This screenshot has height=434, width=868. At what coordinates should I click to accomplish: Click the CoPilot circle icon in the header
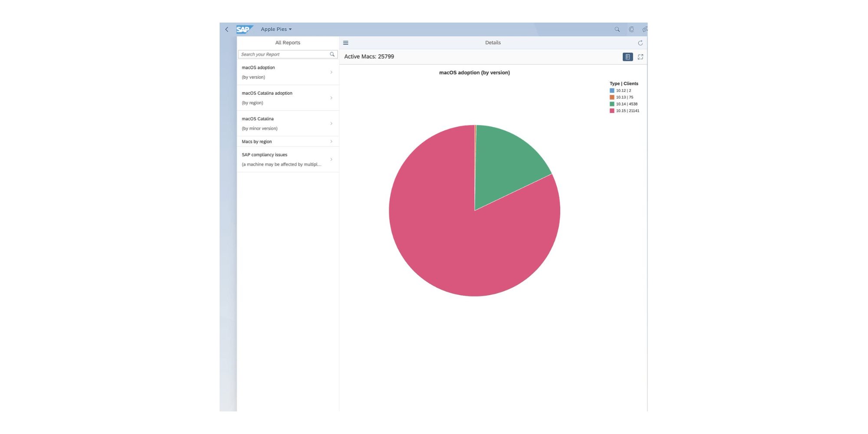[x=631, y=29]
